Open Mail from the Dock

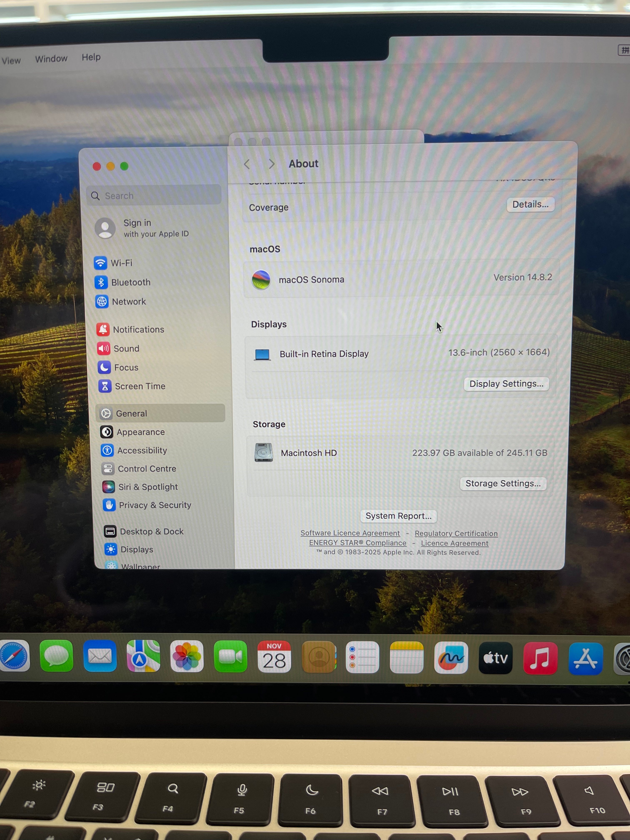tap(100, 656)
